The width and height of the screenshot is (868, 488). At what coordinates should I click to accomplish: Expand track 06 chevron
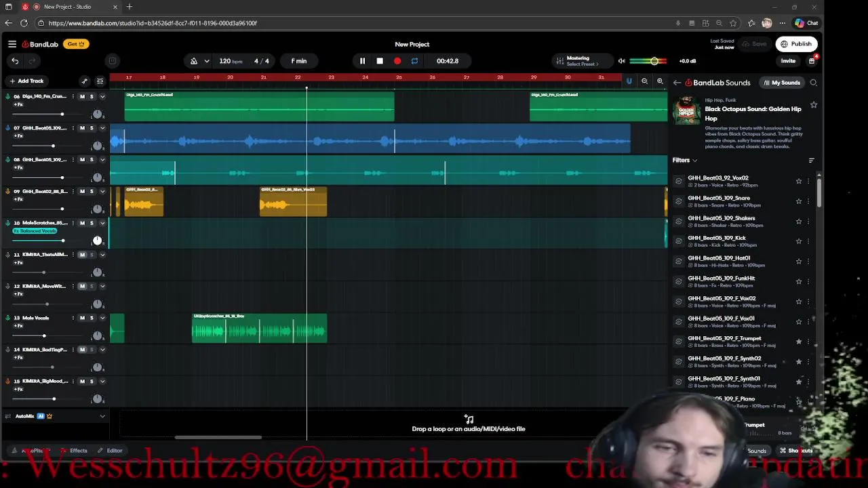[102, 97]
